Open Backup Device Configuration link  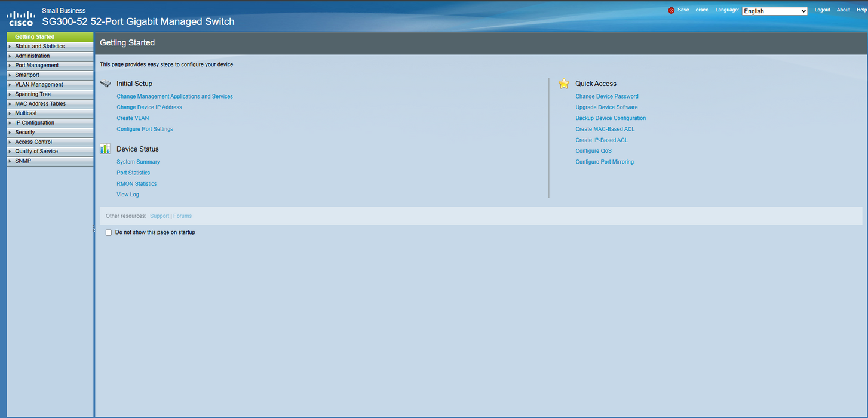click(x=611, y=118)
